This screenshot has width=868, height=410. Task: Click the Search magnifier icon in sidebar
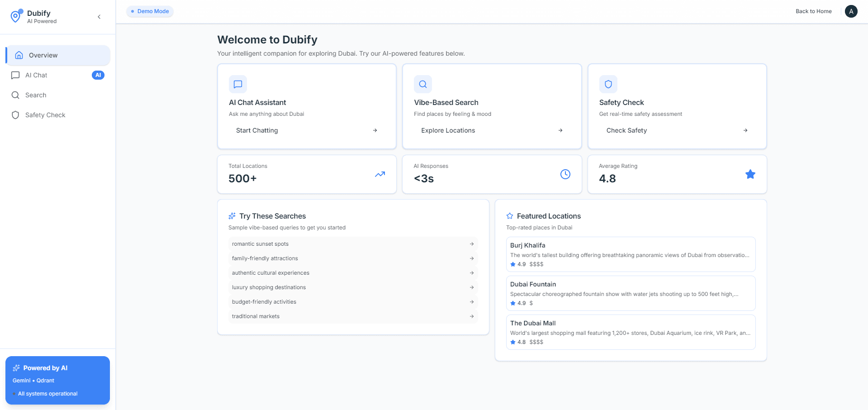(16, 95)
